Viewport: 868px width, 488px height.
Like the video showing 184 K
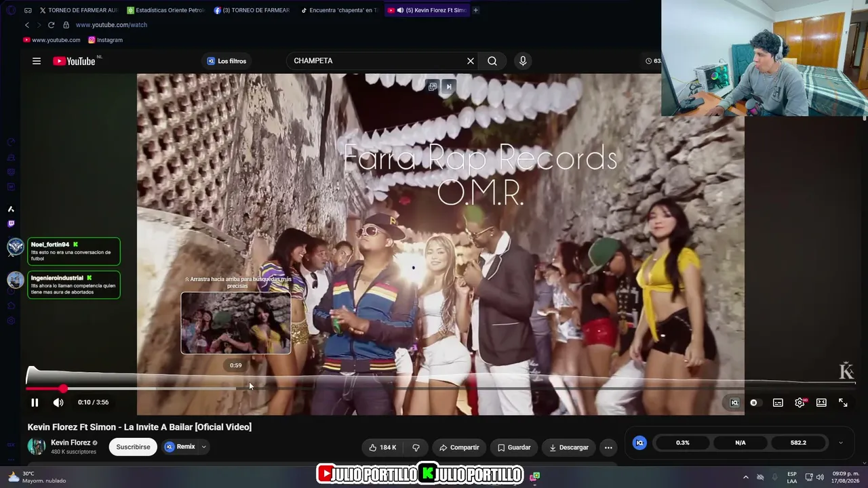(x=382, y=447)
